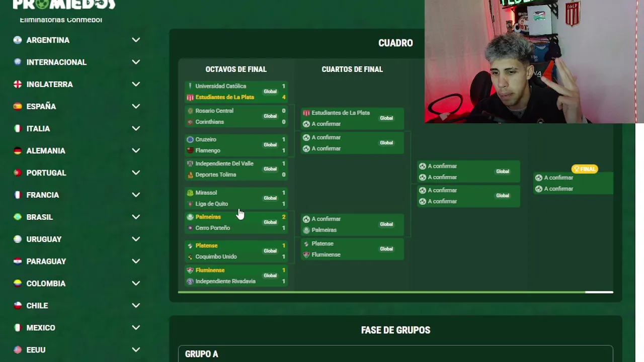Image resolution: width=644 pixels, height=362 pixels.
Task: Click the Corinthians team name
Action: coord(210,122)
